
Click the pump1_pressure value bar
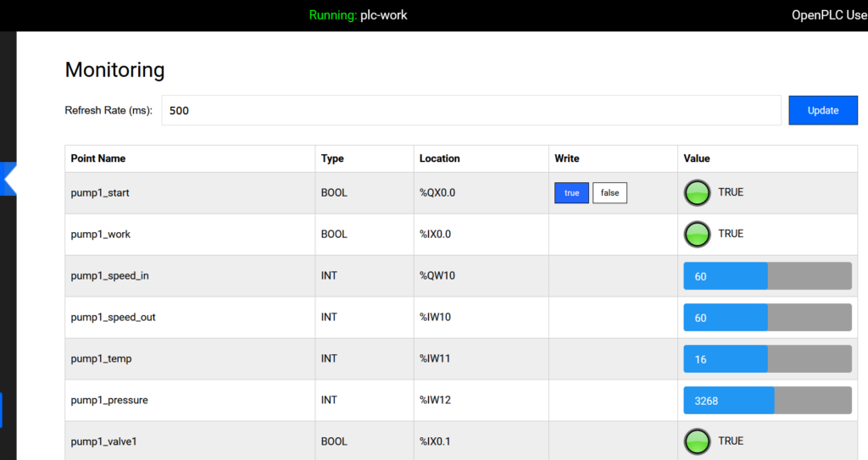tap(767, 401)
